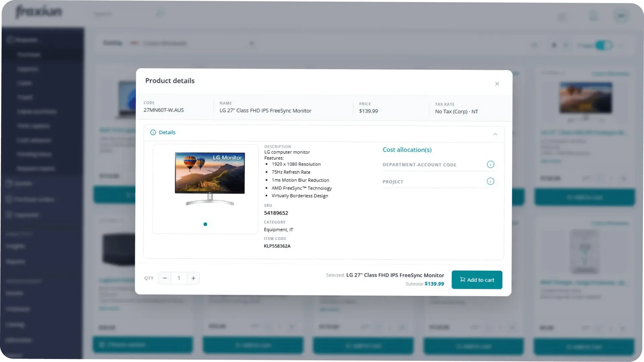Click the PROJECT allocation label

393,182
